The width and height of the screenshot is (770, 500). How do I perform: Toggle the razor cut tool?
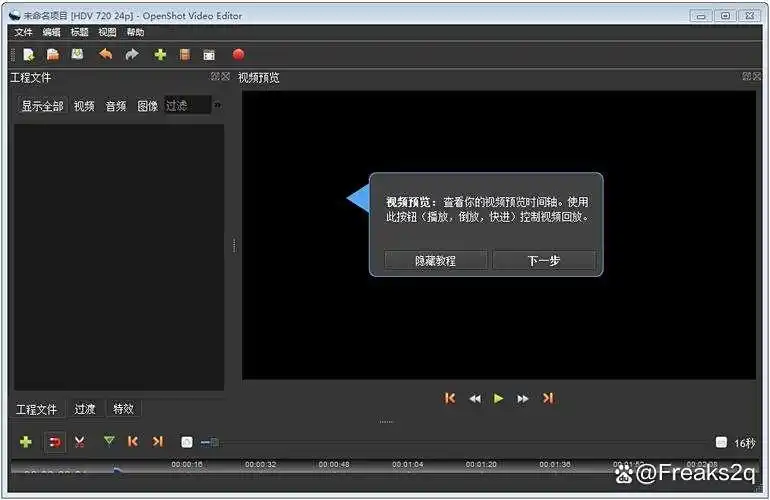79,441
